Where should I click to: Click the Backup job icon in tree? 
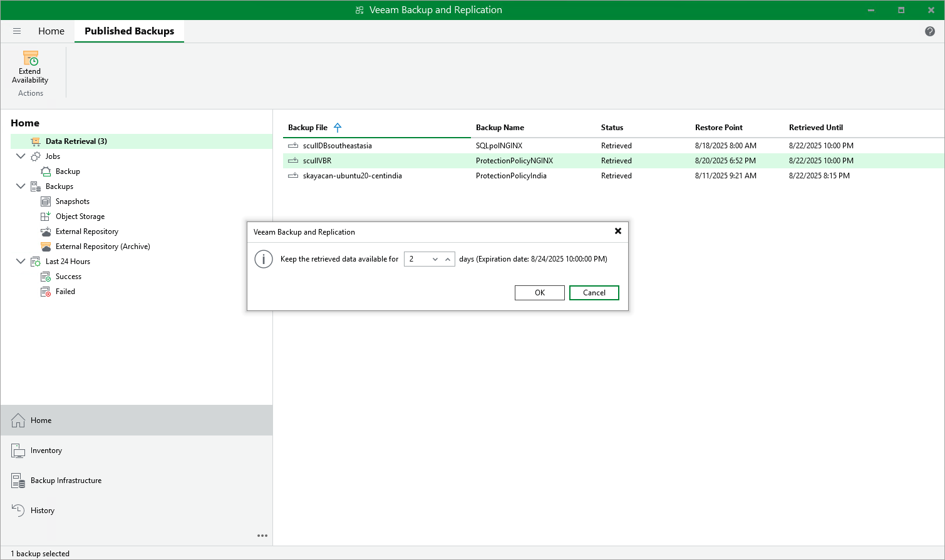(46, 171)
